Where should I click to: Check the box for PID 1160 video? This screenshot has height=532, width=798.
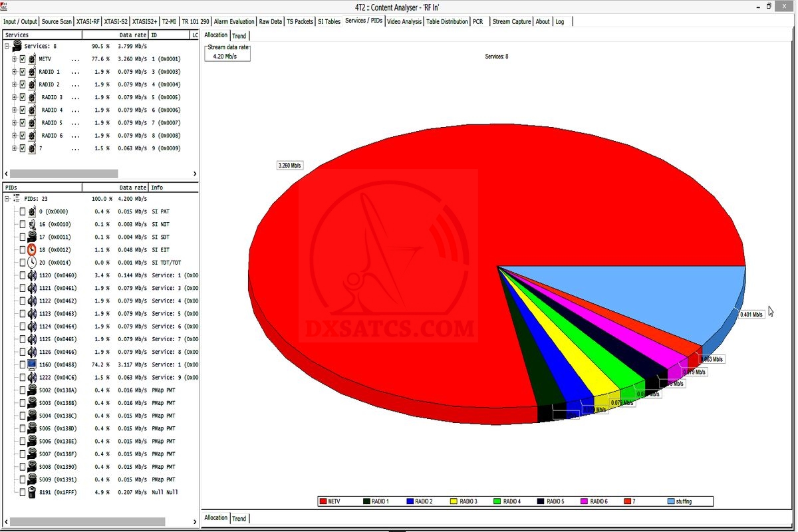tap(23, 364)
